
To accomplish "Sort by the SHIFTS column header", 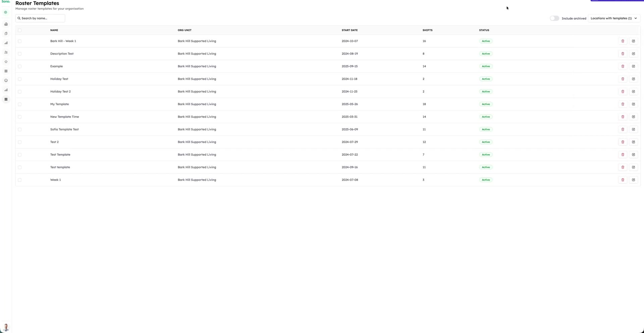I will tap(427, 30).
